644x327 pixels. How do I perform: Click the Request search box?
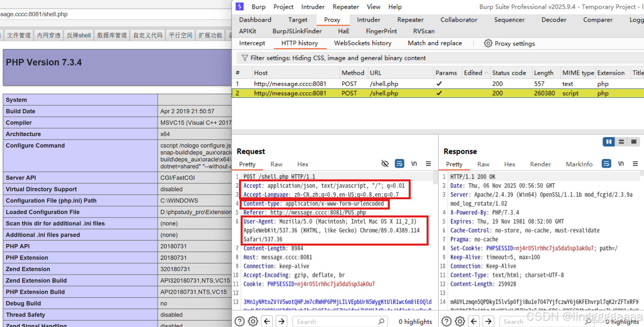coord(340,321)
